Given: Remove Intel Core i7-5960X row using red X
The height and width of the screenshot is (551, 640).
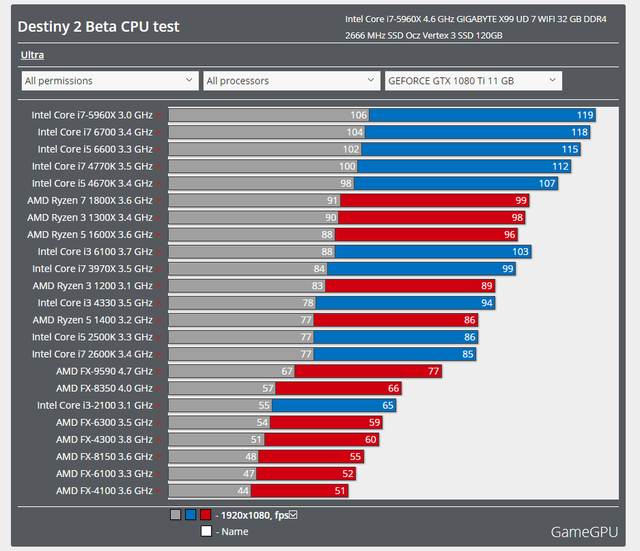Looking at the screenshot, I should pos(159,116).
